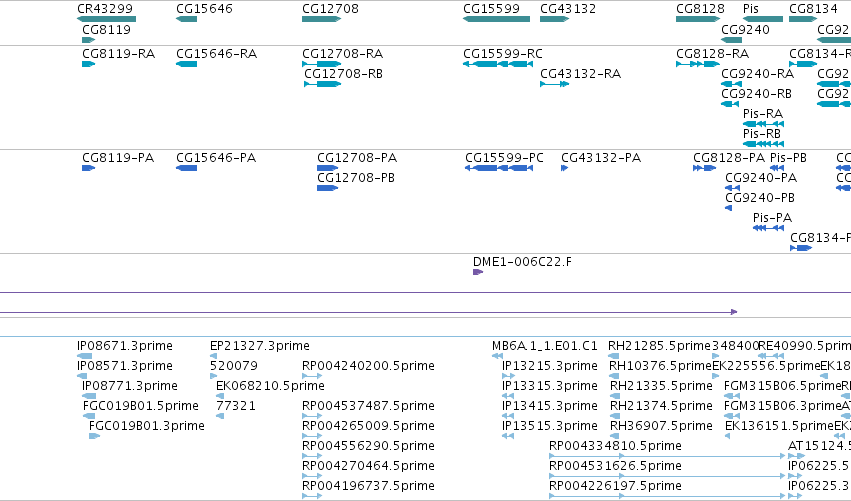The width and height of the screenshot is (851, 501).
Task: Select protein label CG15599-PC
Action: click(504, 158)
